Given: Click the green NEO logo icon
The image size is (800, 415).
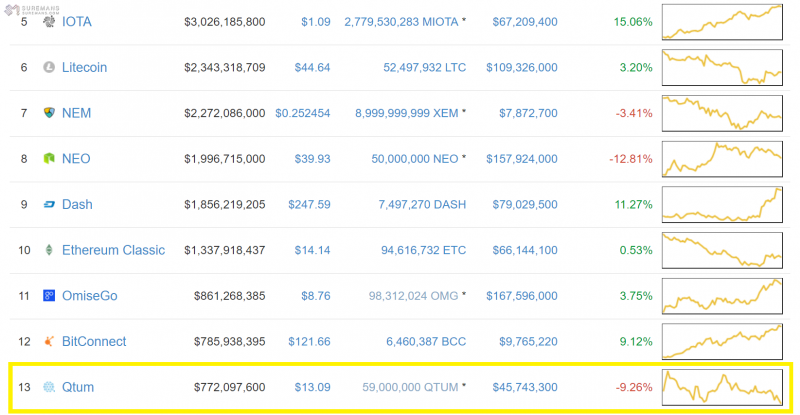Looking at the screenshot, I should (49, 158).
